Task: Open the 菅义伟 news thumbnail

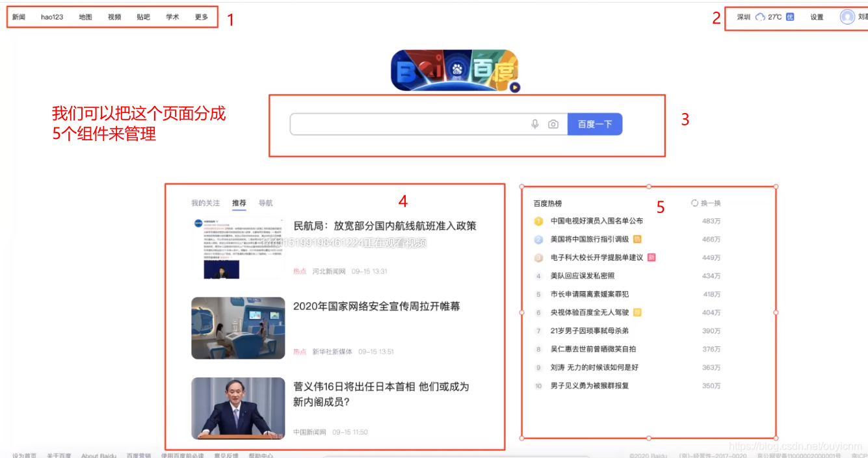Action: pyautogui.click(x=238, y=409)
